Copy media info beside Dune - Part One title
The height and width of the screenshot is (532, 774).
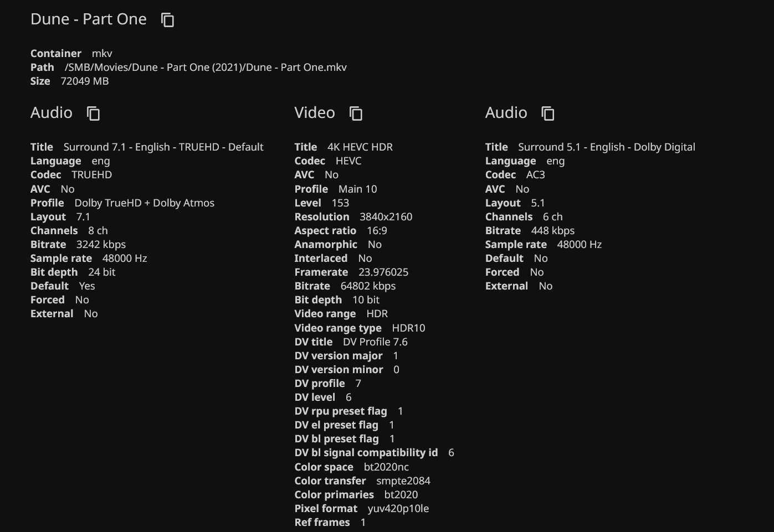tap(167, 20)
